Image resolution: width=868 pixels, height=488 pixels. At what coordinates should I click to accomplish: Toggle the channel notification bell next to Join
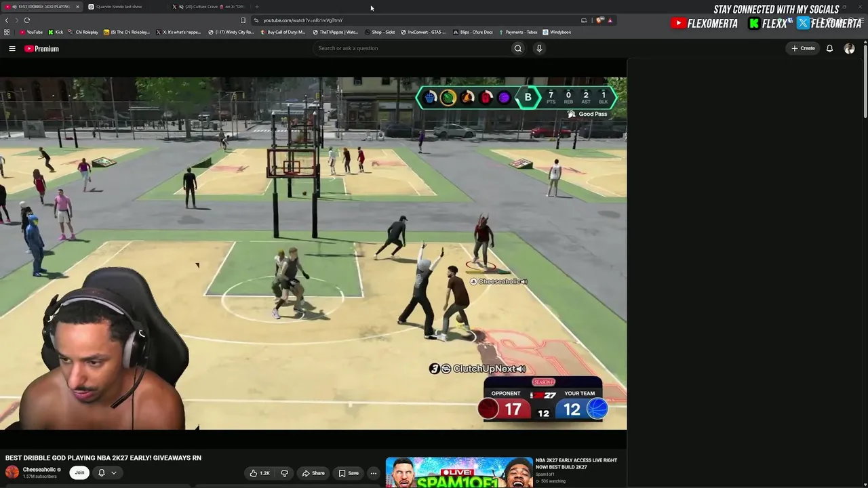101,472
